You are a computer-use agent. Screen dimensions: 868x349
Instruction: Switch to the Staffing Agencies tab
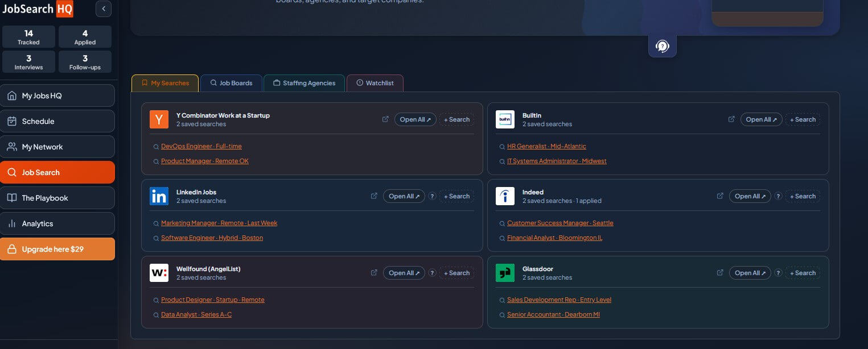click(x=304, y=83)
